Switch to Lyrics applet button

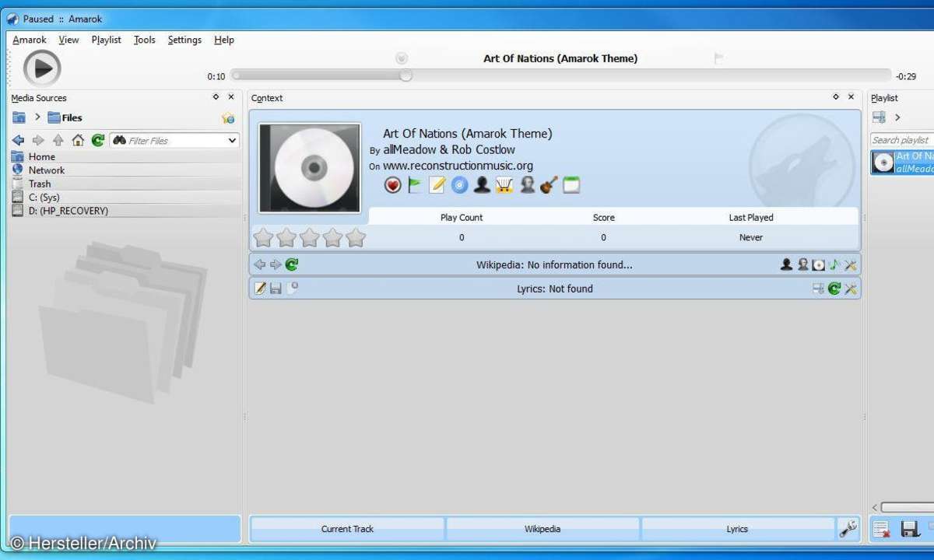(737, 529)
